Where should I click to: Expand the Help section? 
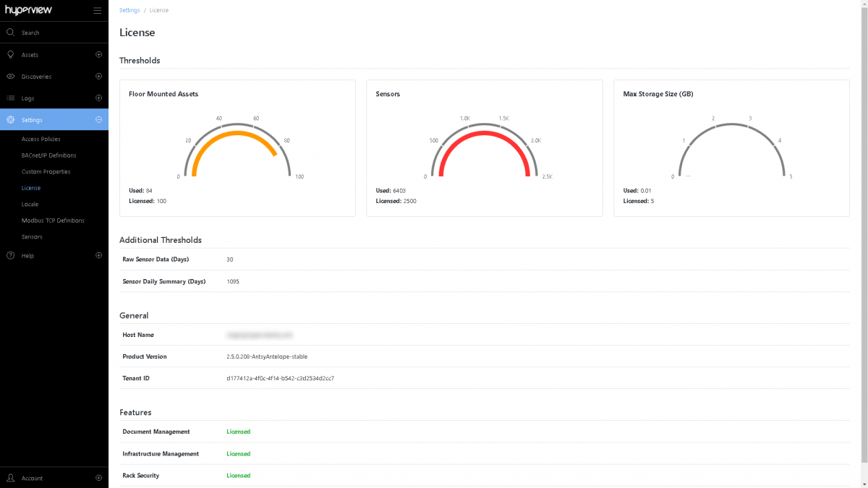(x=98, y=255)
